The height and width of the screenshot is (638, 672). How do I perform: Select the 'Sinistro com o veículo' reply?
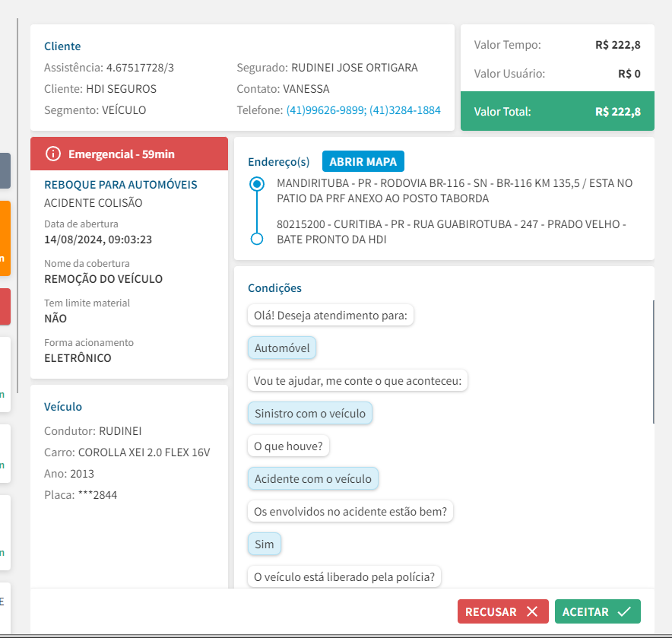click(310, 414)
